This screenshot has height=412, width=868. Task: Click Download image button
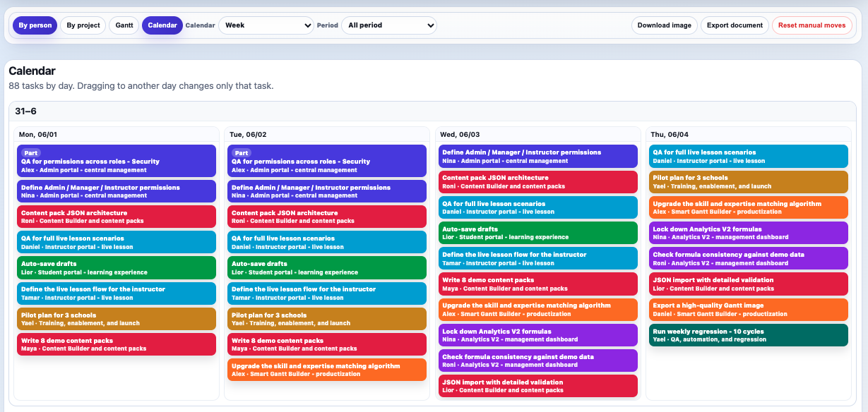[x=665, y=25]
